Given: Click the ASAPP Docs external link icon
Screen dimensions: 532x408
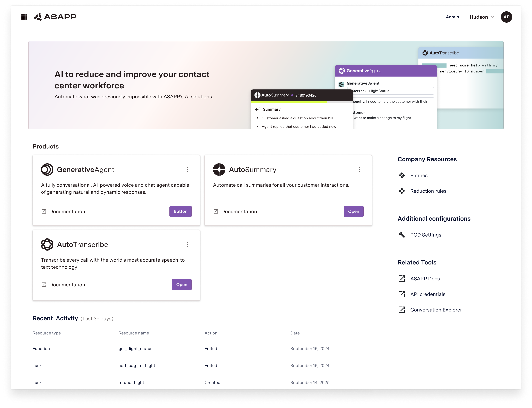Looking at the screenshot, I should coord(402,279).
